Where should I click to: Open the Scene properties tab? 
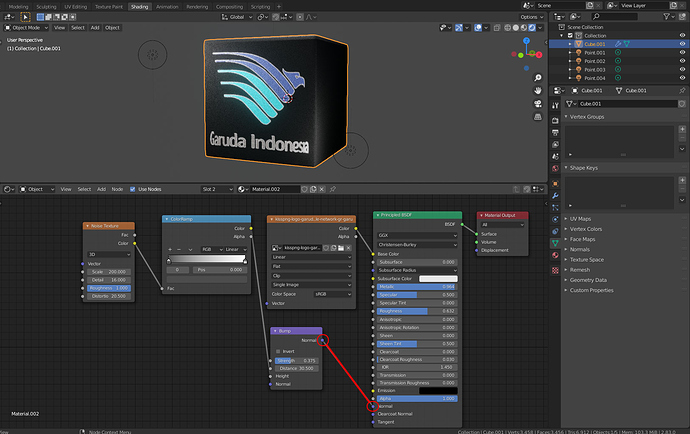coord(555,156)
